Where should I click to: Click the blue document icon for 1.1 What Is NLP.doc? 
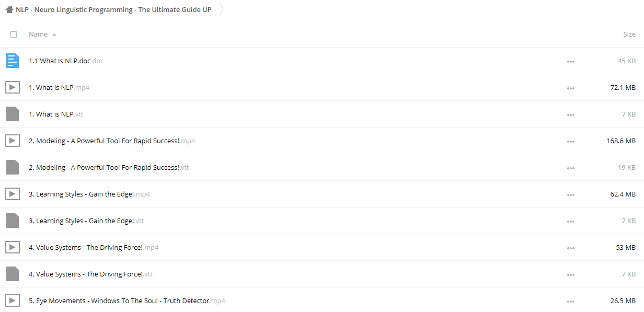pos(13,61)
